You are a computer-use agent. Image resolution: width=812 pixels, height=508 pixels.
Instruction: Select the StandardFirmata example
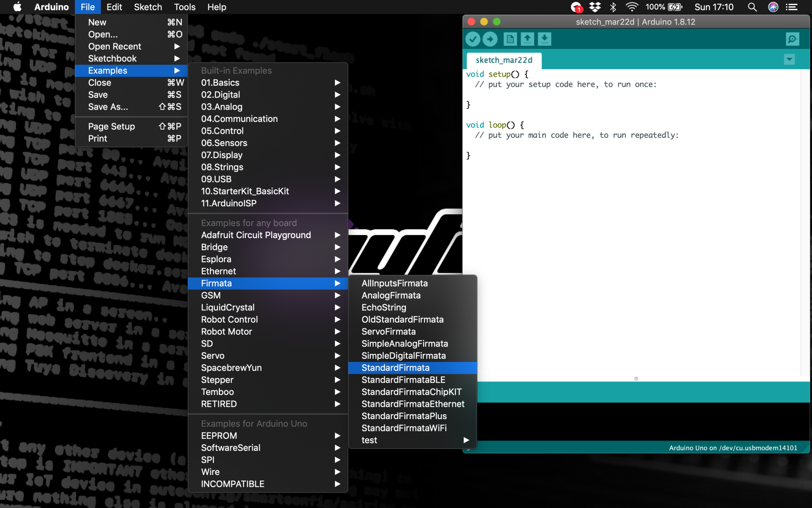pyautogui.click(x=395, y=368)
